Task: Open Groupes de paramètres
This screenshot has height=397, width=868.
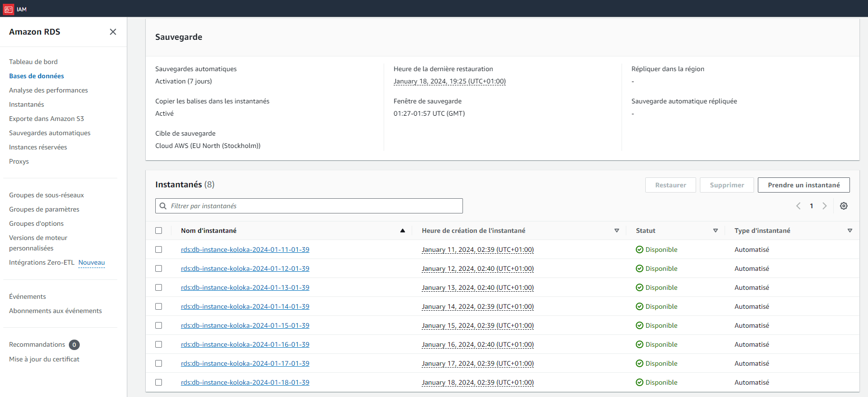Action: (44, 209)
